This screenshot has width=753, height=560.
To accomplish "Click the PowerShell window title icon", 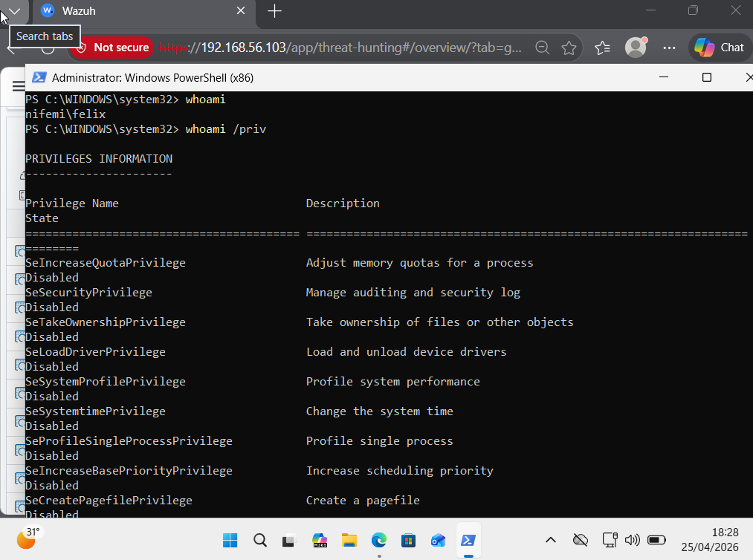I will 39,77.
